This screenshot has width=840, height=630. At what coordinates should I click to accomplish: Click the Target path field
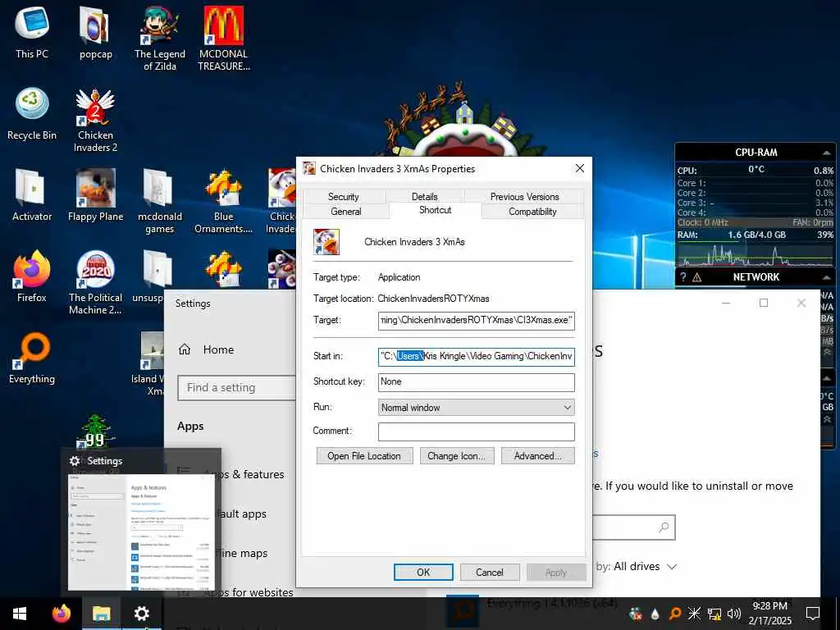(x=477, y=321)
